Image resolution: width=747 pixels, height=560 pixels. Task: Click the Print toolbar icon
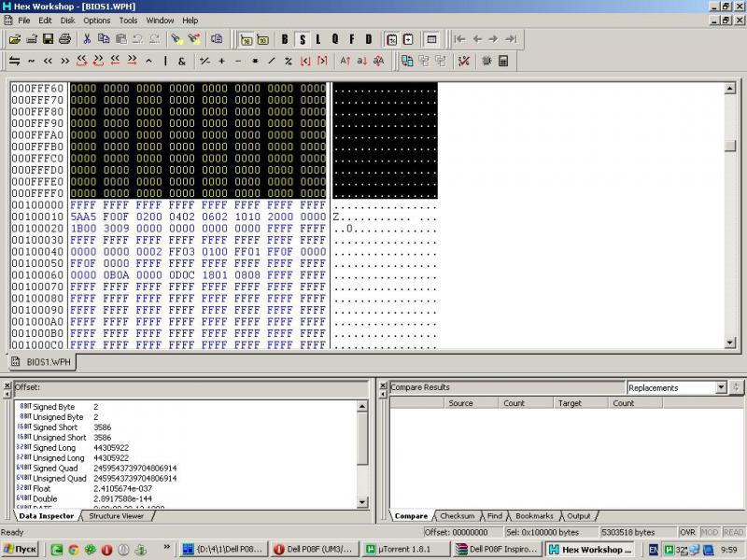64,39
